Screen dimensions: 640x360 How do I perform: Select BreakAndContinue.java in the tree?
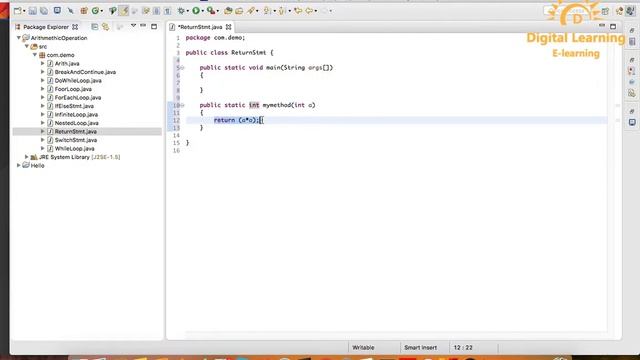coord(85,72)
